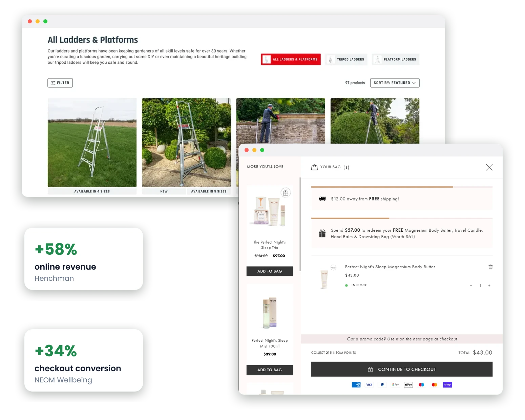525x420 pixels.
Task: Click the Maestro payment icon
Action: click(x=421, y=385)
